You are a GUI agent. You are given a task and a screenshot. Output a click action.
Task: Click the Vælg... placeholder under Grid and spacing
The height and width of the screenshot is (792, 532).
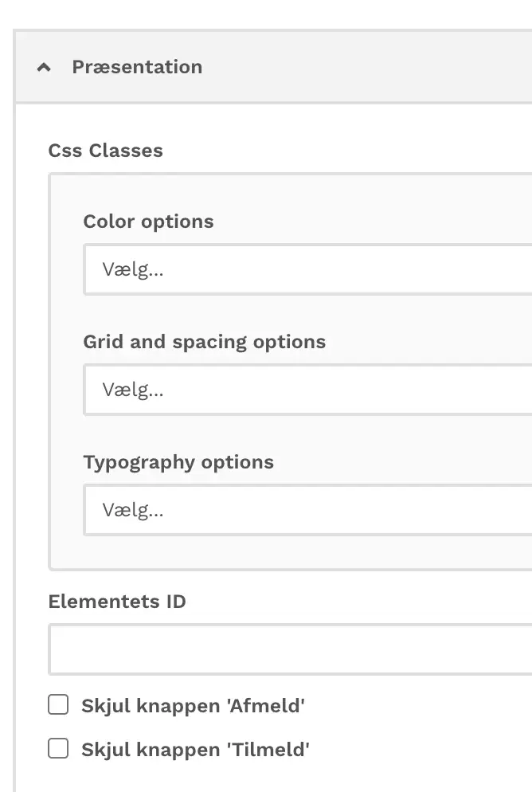click(x=133, y=390)
